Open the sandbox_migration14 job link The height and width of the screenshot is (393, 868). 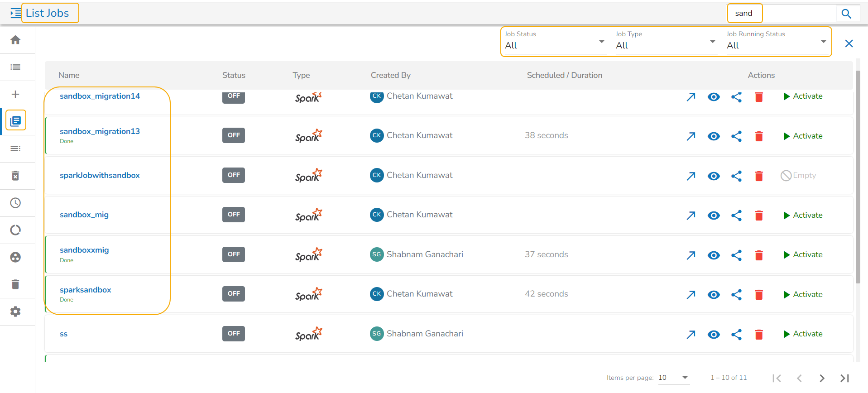coord(100,96)
